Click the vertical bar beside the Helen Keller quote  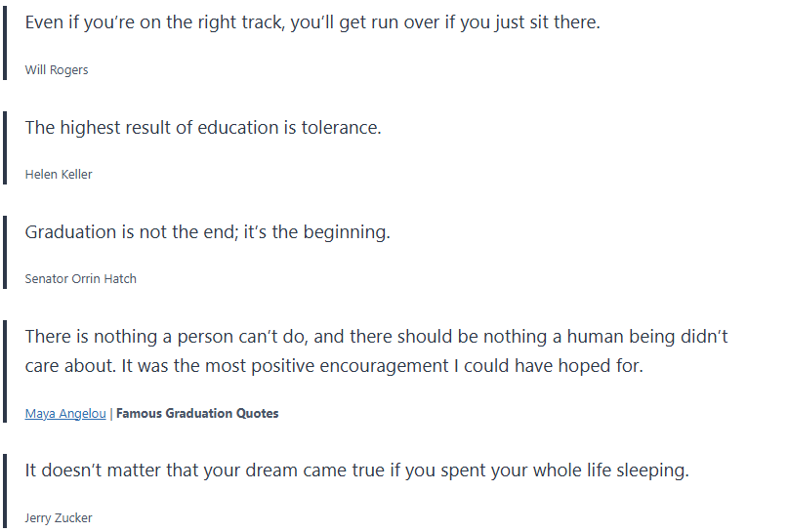(x=5, y=148)
